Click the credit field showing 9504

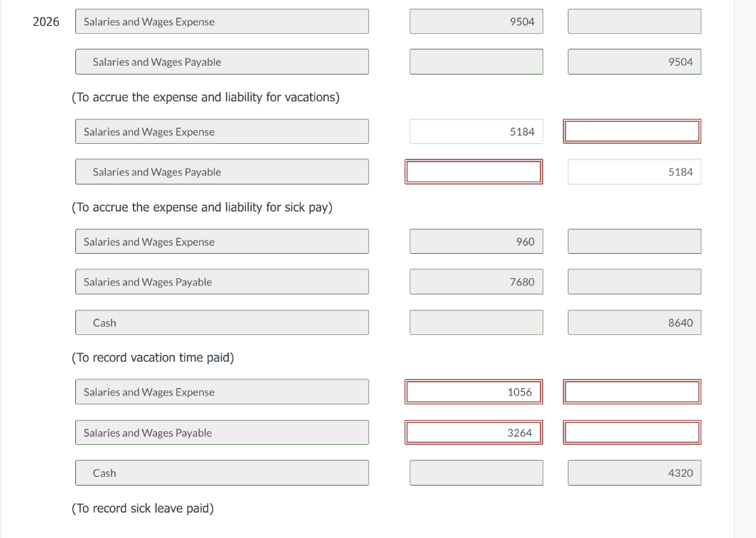pyautogui.click(x=634, y=62)
